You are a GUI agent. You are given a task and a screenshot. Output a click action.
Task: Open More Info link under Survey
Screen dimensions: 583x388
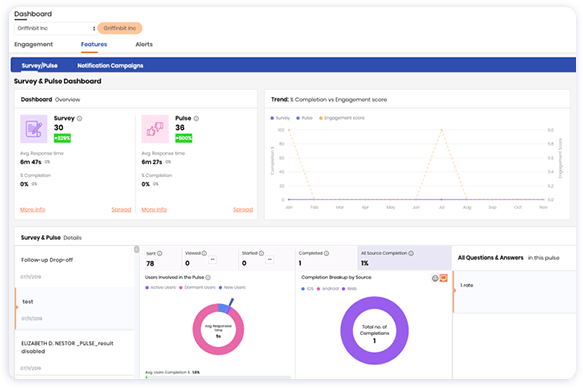point(33,210)
